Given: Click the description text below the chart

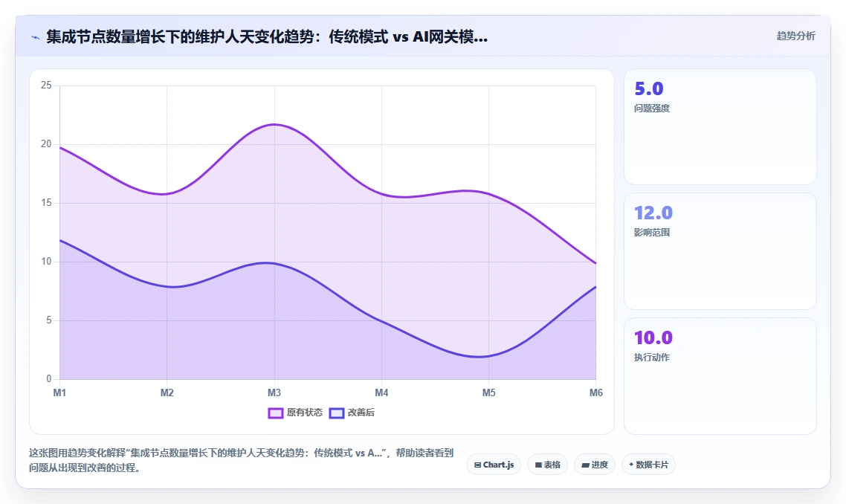Looking at the screenshot, I should point(241,460).
